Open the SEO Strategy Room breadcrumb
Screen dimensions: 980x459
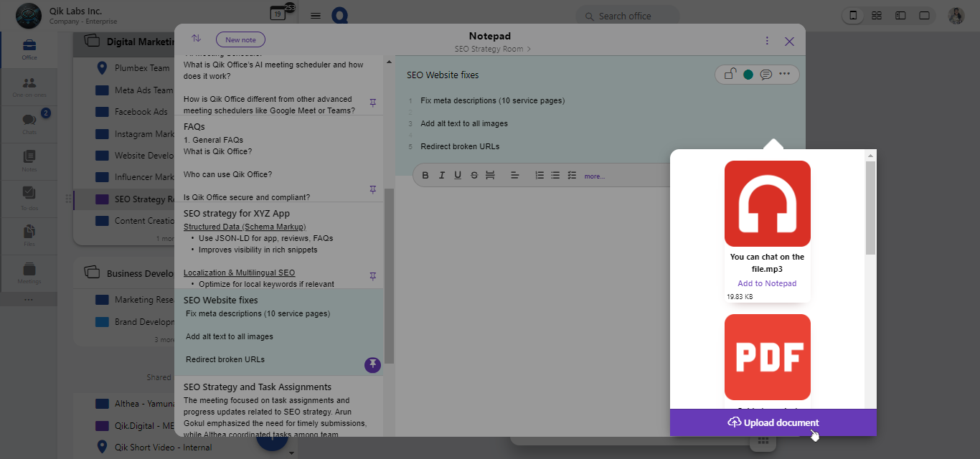492,49
